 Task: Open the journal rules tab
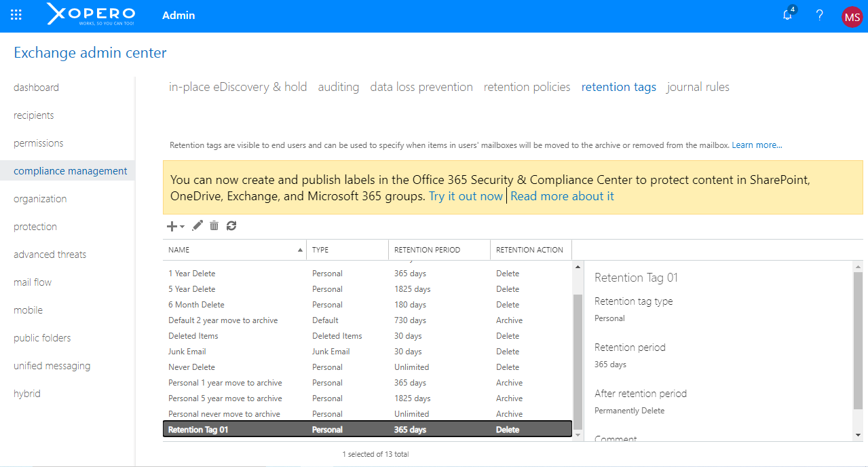(x=698, y=87)
